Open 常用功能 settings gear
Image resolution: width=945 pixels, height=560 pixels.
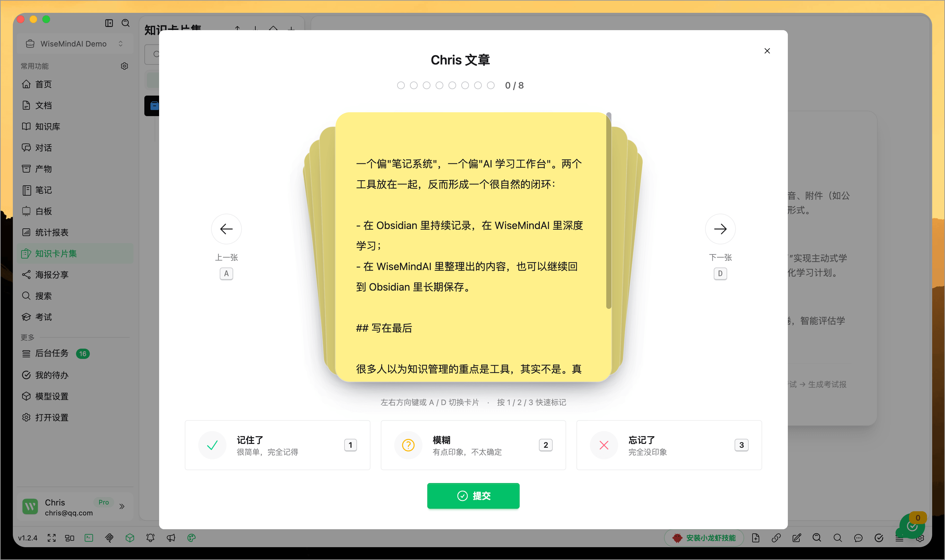click(124, 66)
